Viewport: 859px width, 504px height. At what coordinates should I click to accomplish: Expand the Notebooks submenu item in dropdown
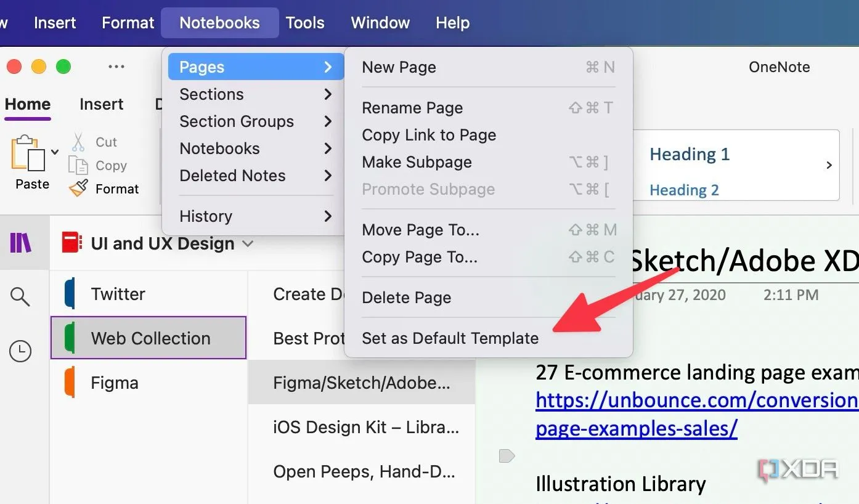pos(256,148)
